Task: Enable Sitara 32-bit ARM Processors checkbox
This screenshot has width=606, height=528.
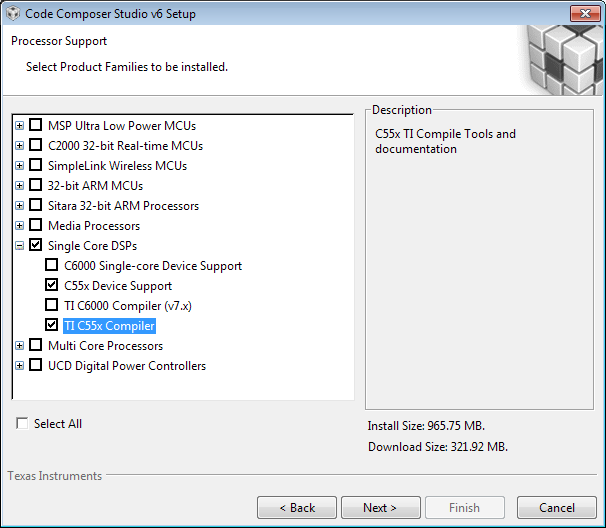Action: point(36,205)
